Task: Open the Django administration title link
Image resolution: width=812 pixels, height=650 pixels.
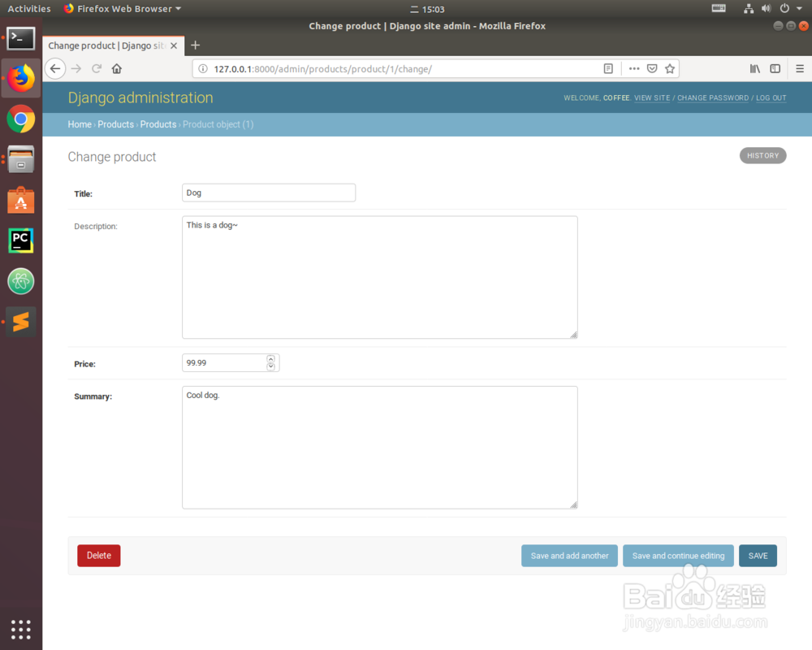Action: (140, 97)
